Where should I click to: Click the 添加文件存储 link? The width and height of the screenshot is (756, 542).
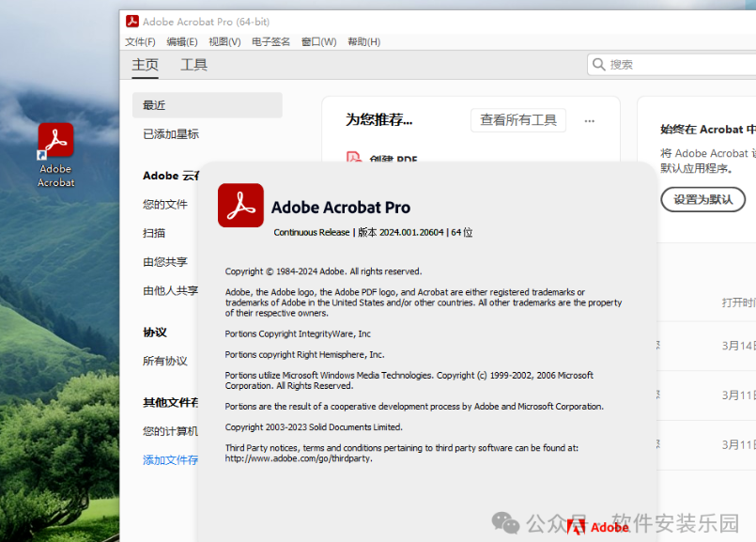pyautogui.click(x=171, y=460)
